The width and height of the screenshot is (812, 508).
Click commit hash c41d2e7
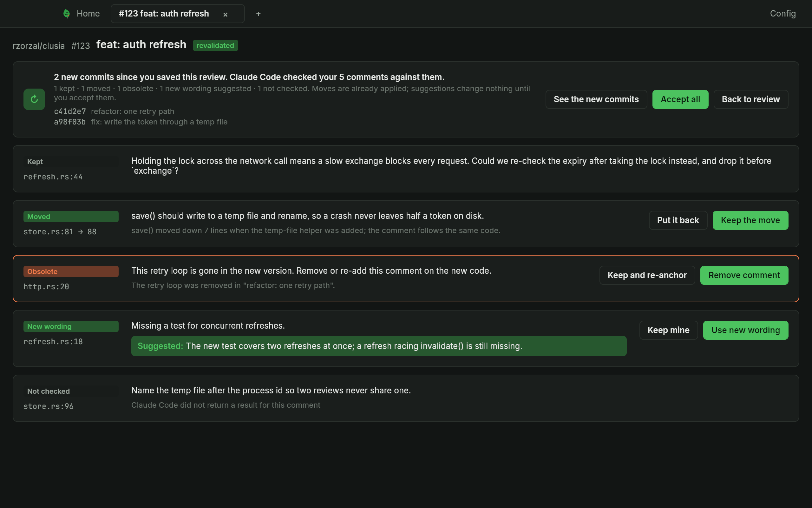coord(70,111)
